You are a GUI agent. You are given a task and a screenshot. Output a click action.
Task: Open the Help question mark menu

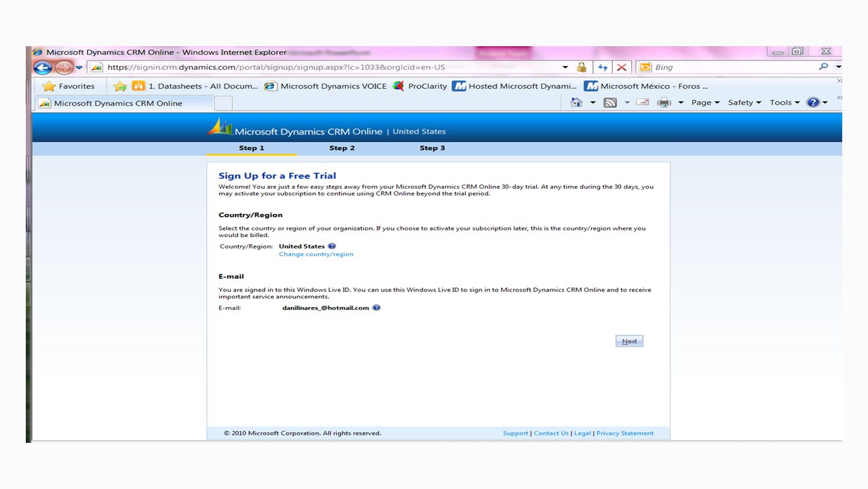[816, 103]
